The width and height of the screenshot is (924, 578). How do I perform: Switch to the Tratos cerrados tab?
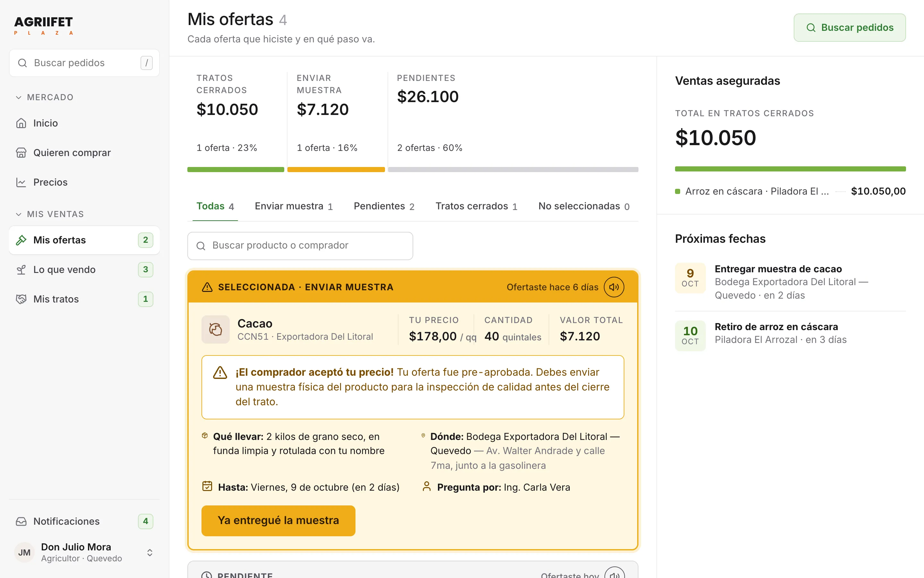[x=476, y=206]
